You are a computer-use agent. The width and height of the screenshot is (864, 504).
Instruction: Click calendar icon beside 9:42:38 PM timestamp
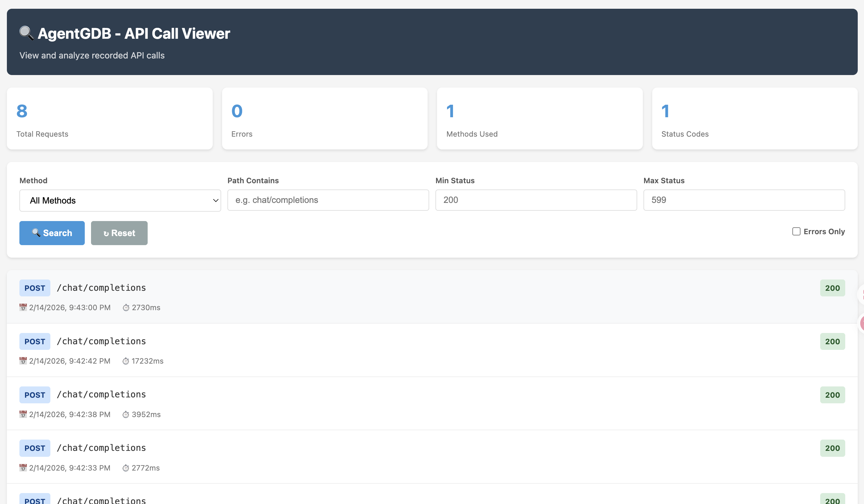click(23, 414)
